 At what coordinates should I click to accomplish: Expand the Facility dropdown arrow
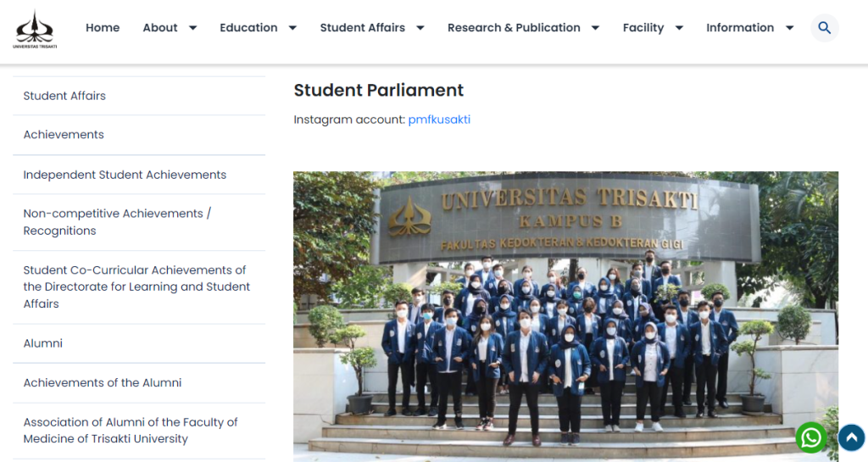point(679,28)
